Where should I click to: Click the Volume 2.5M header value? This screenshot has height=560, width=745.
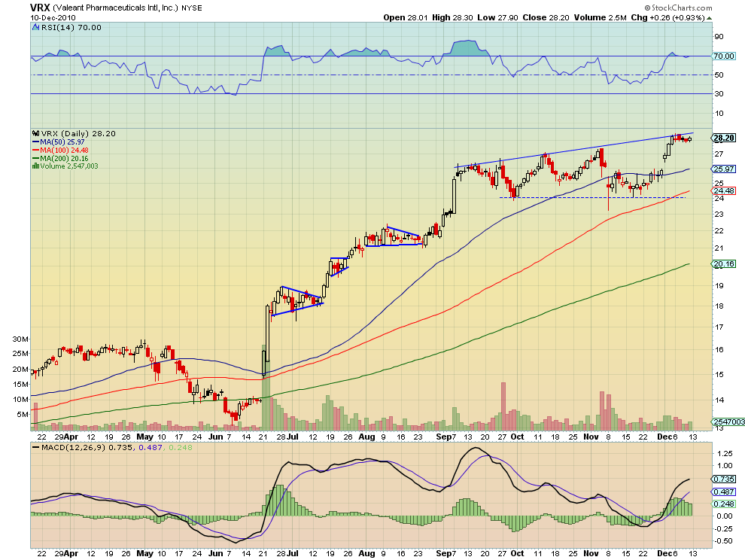600,17
